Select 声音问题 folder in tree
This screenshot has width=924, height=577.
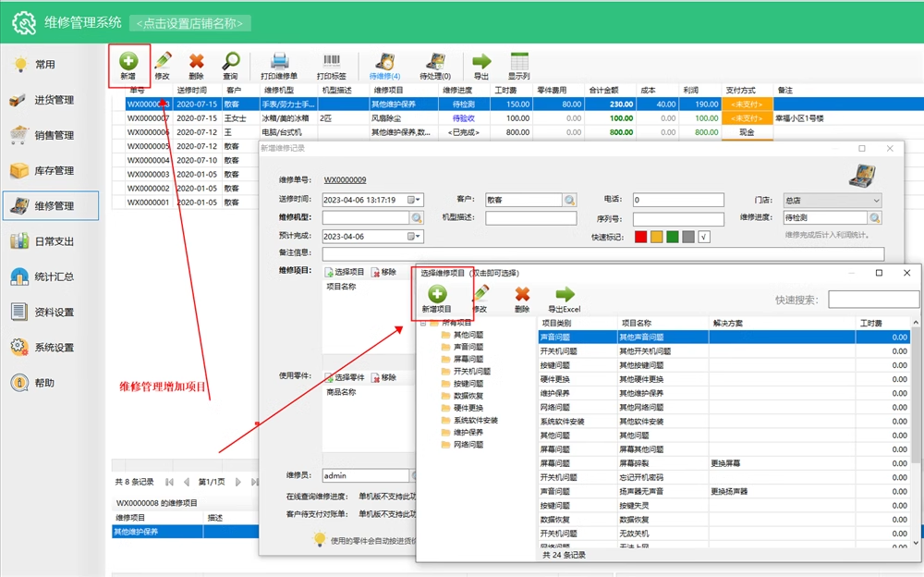(463, 347)
